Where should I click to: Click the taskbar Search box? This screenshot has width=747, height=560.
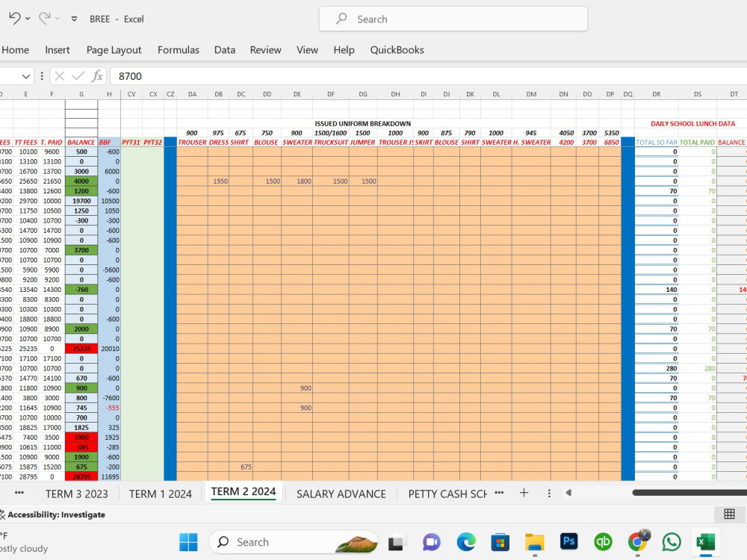pyautogui.click(x=294, y=542)
